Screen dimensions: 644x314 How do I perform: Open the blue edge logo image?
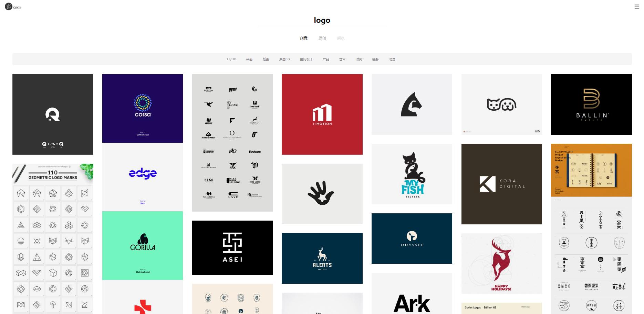[143, 177]
